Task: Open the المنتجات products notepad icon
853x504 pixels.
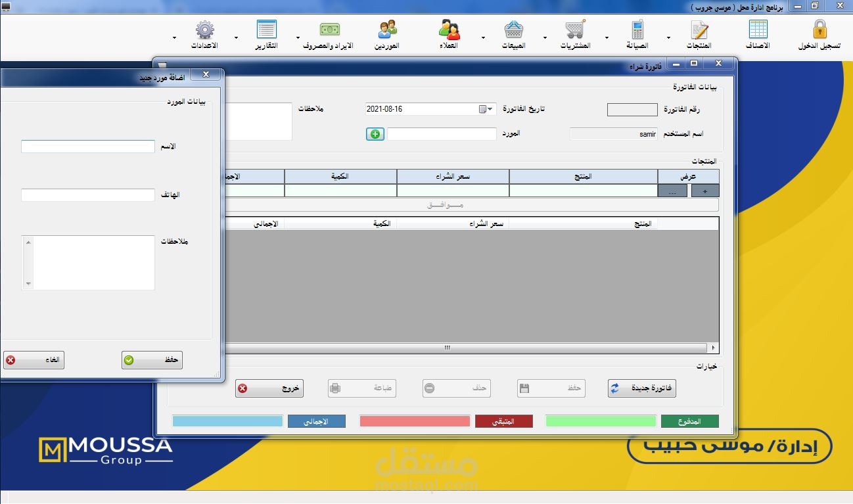Action: coord(700,30)
